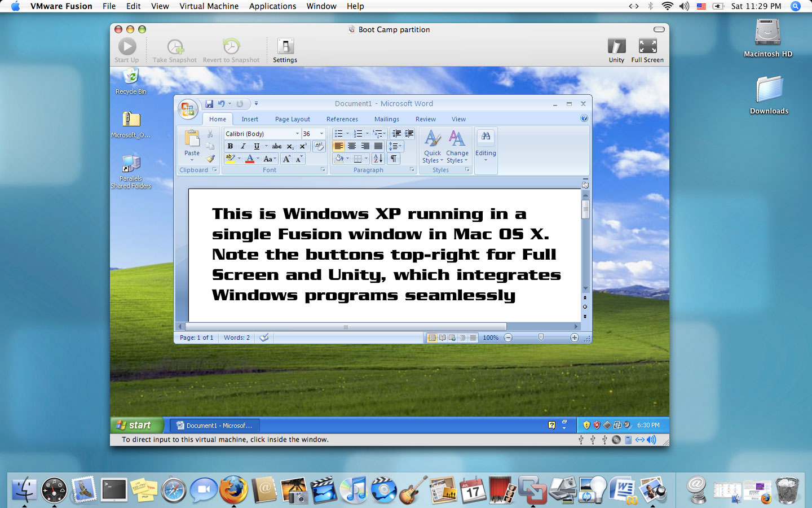
Task: Click the vertical scrollbar thumb in Word
Action: (x=585, y=209)
